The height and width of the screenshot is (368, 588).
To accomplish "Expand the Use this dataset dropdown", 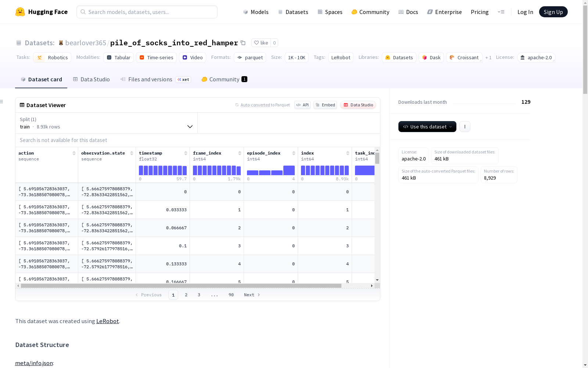I will point(427,127).
